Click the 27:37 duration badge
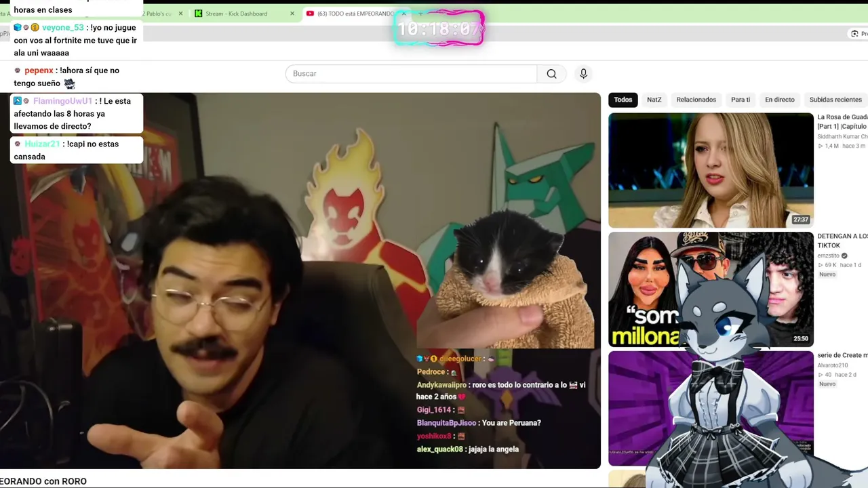 pyautogui.click(x=801, y=220)
